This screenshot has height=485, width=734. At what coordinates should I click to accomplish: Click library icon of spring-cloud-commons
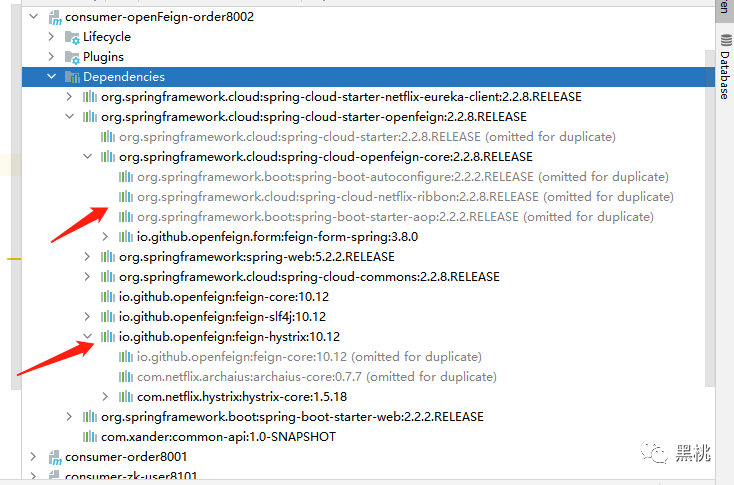pyautogui.click(x=108, y=277)
